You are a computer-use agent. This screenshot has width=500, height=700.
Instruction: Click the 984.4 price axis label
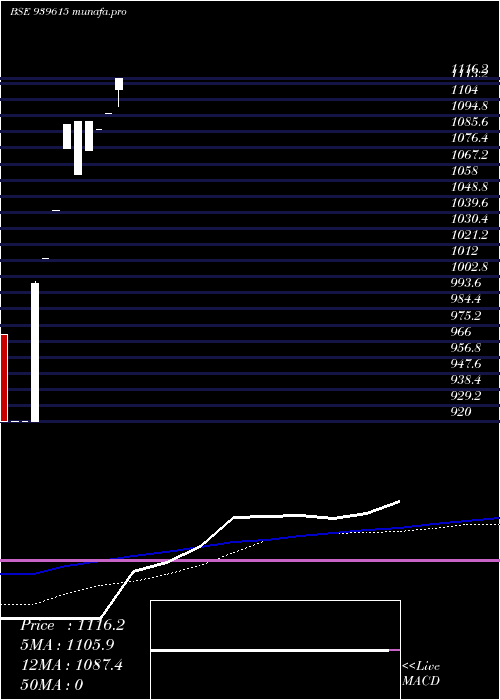point(466,299)
